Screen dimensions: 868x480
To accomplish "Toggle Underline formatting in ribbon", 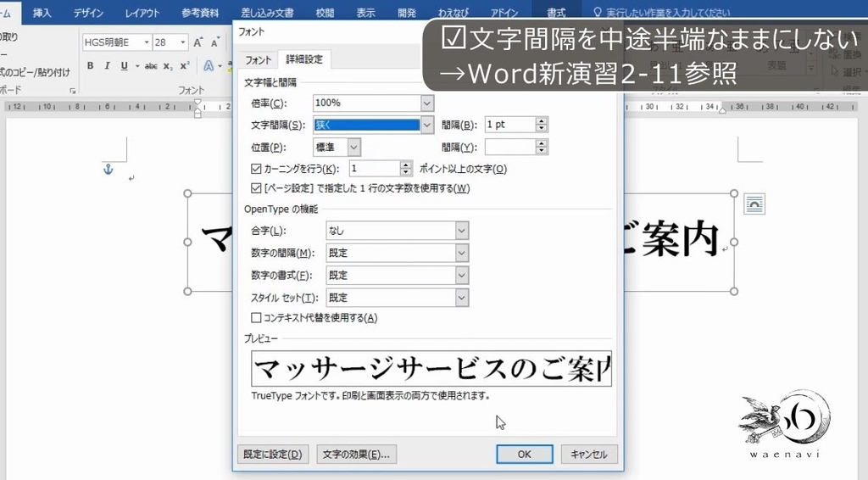I will (x=124, y=66).
